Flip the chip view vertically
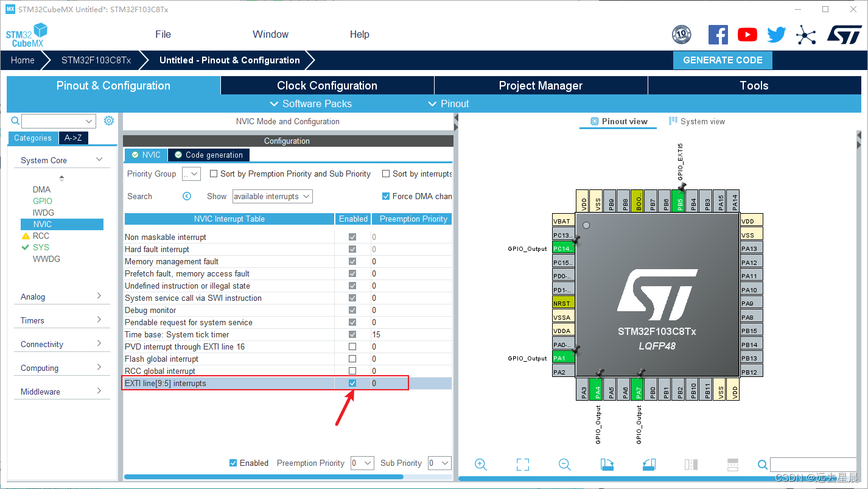Screen dimensions: 868x489 [733, 465]
